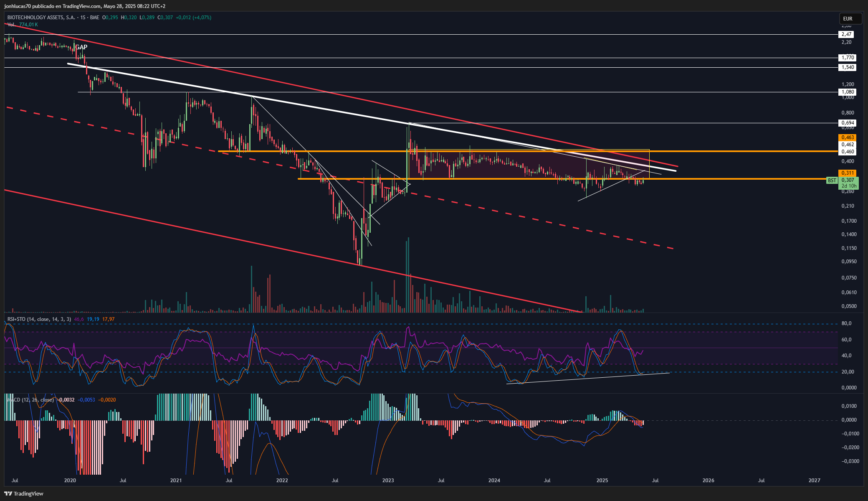Select the RSI+STO indicator legend
Screen dimensions: 868x501
pyautogui.click(x=40, y=319)
